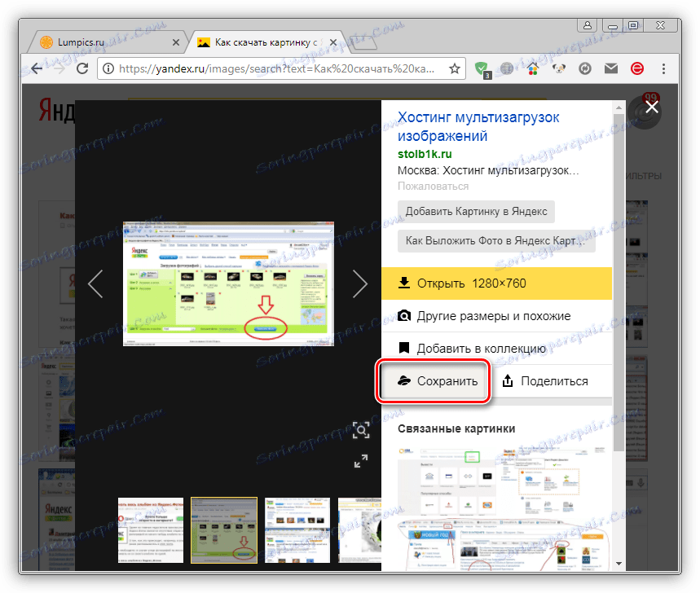
Task: Select the Добавить в коллекцию bookmark icon
Action: [404, 348]
